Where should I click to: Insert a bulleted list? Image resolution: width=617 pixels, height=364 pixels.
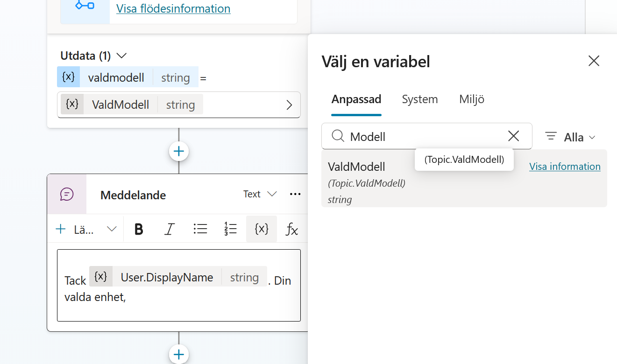[x=200, y=229]
